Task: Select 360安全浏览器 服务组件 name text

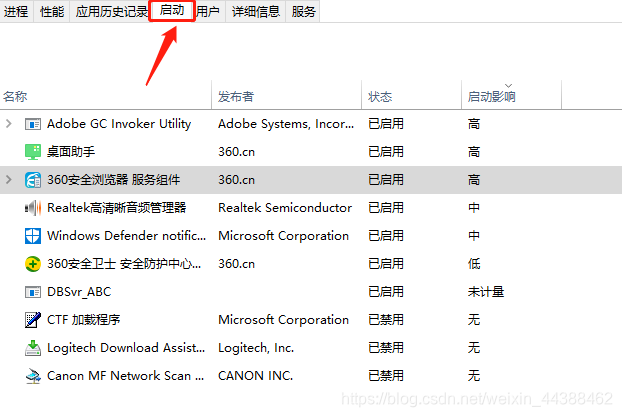Action: point(113,180)
